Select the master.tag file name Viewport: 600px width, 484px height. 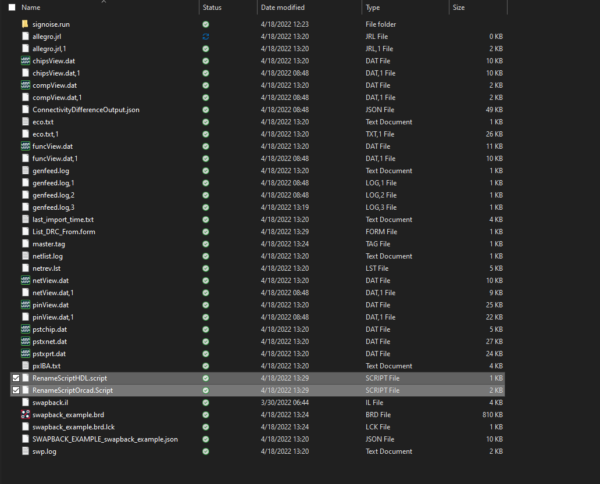(x=49, y=244)
